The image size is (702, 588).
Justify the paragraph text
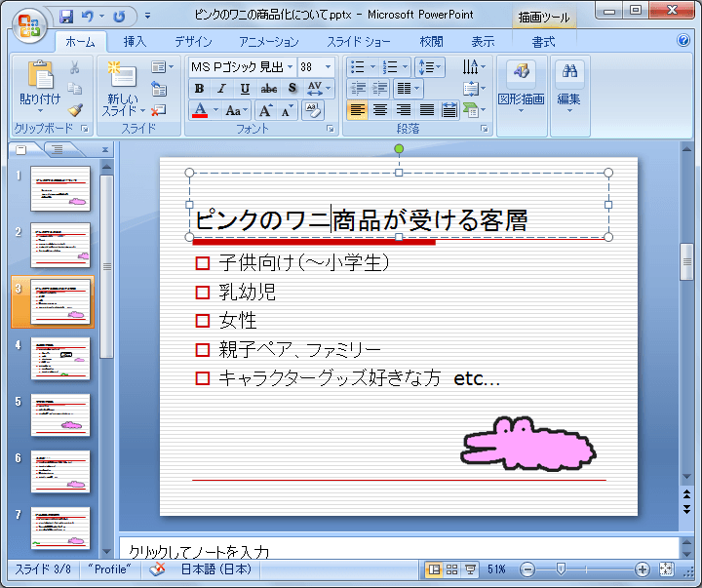(427, 110)
